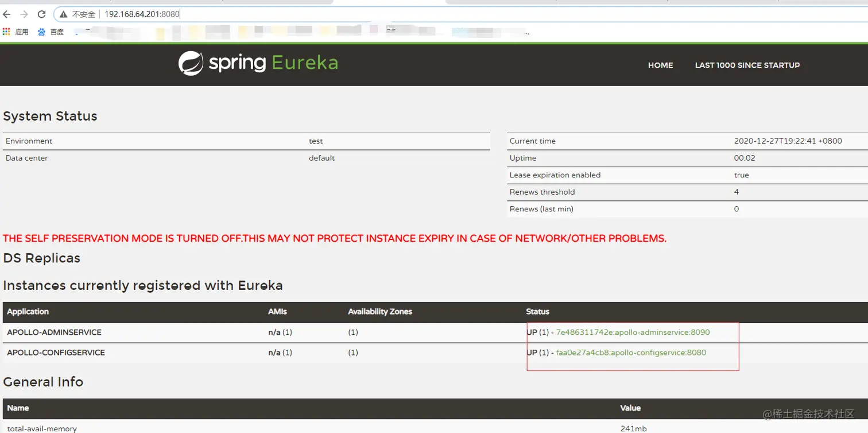
Task: Select the APOLLO-ADMINSERVICE application cell
Action: pos(54,333)
